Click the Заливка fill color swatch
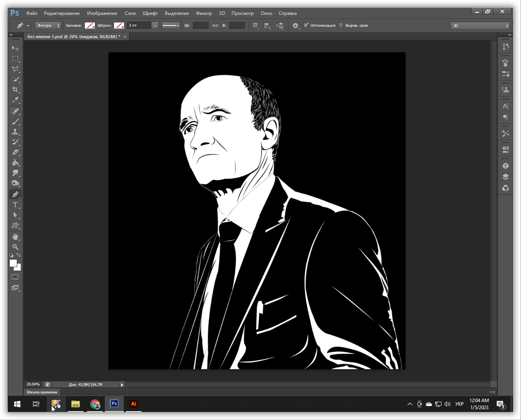This screenshot has width=521, height=420. [x=90, y=25]
